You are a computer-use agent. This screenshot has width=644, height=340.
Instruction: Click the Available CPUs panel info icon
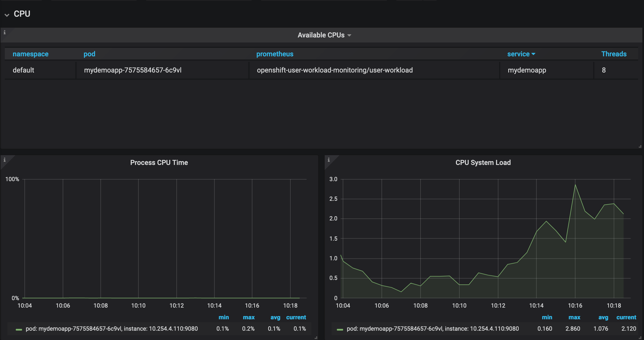coord(5,32)
